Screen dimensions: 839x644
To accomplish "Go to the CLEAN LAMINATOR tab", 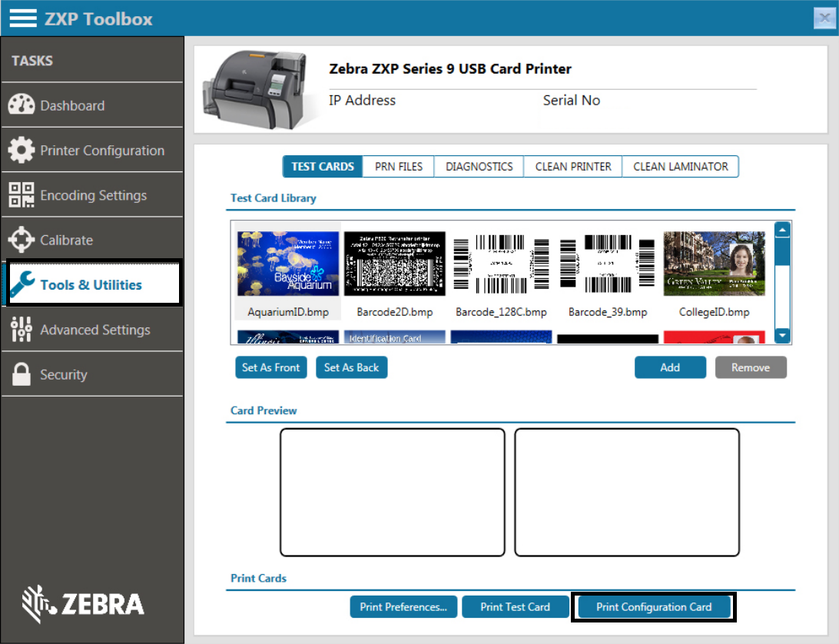I will (680, 167).
